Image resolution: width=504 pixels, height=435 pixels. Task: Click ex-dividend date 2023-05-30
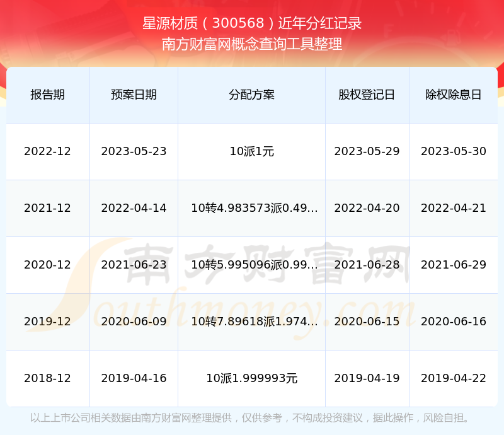point(454,151)
